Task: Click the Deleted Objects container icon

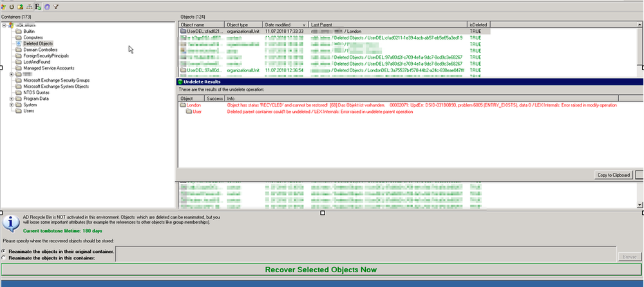Action: tap(19, 43)
